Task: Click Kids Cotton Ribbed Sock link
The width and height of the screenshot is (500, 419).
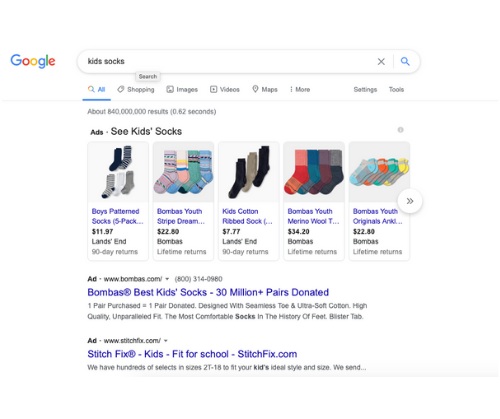Action: pyautogui.click(x=247, y=216)
